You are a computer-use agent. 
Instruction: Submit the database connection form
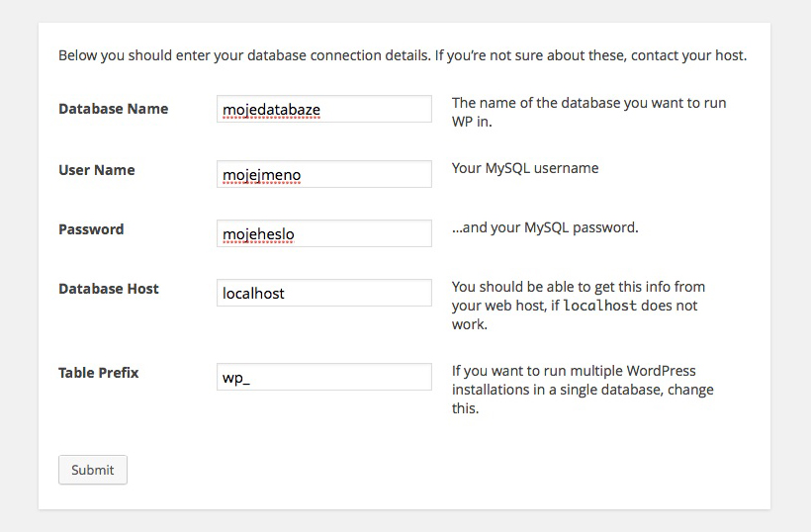point(93,470)
